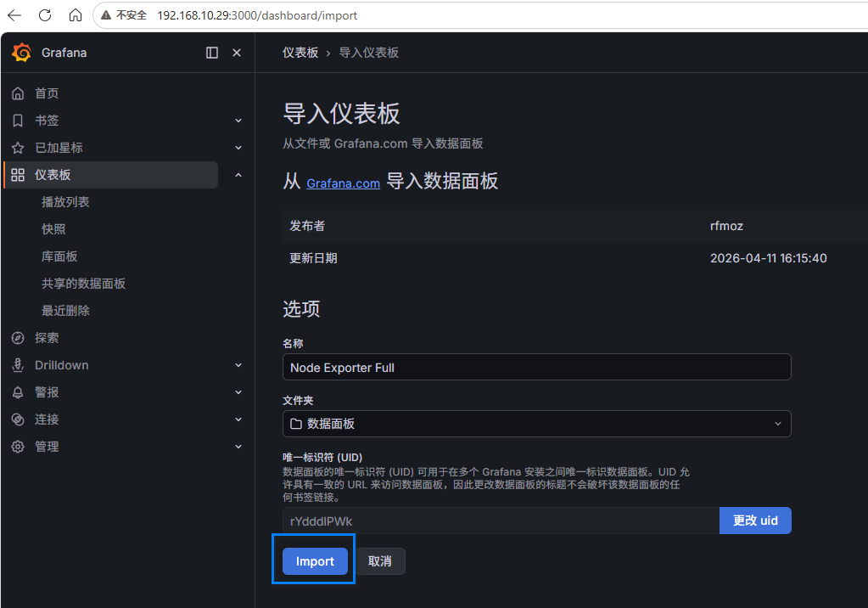Click the browser back arrow
868x608 pixels.
click(14, 15)
